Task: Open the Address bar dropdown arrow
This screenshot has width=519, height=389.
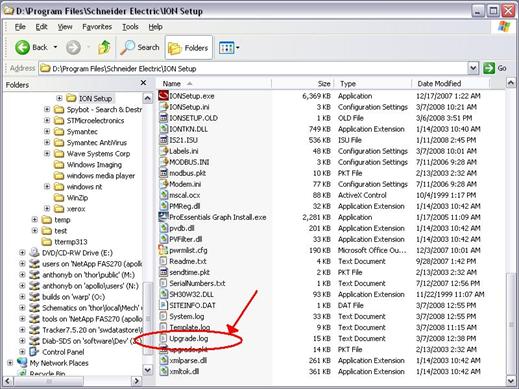Action: (473, 68)
